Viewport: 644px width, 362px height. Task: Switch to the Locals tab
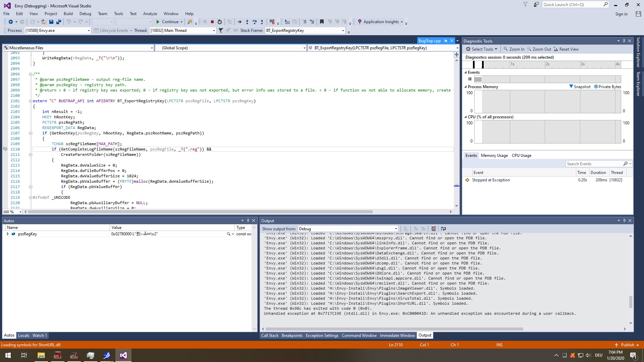pos(23,335)
